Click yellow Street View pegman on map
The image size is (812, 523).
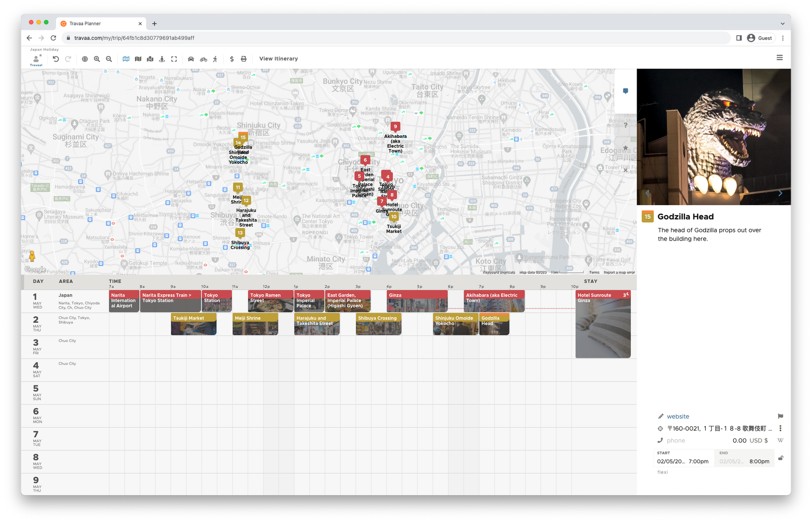click(x=32, y=256)
